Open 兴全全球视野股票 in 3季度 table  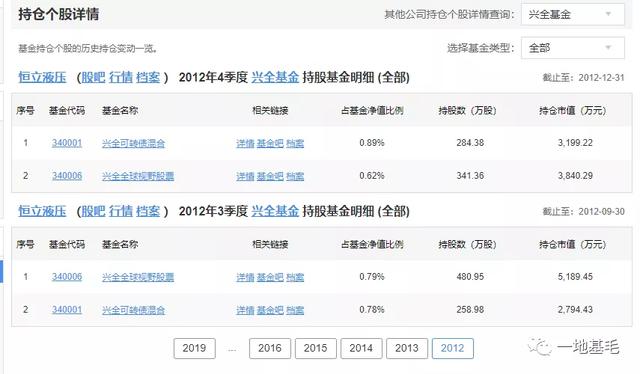(x=138, y=277)
